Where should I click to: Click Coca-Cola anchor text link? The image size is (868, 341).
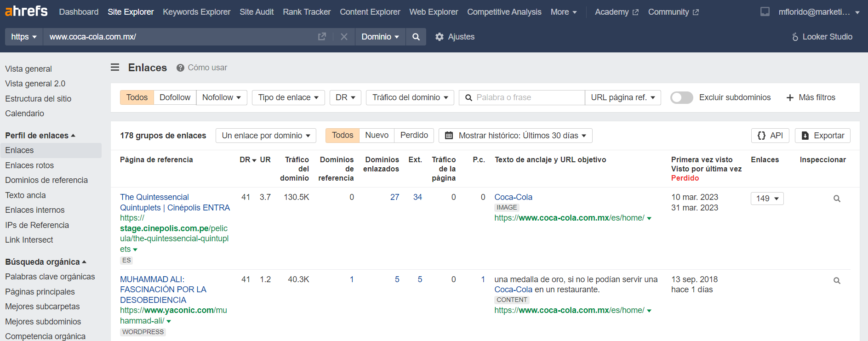513,197
